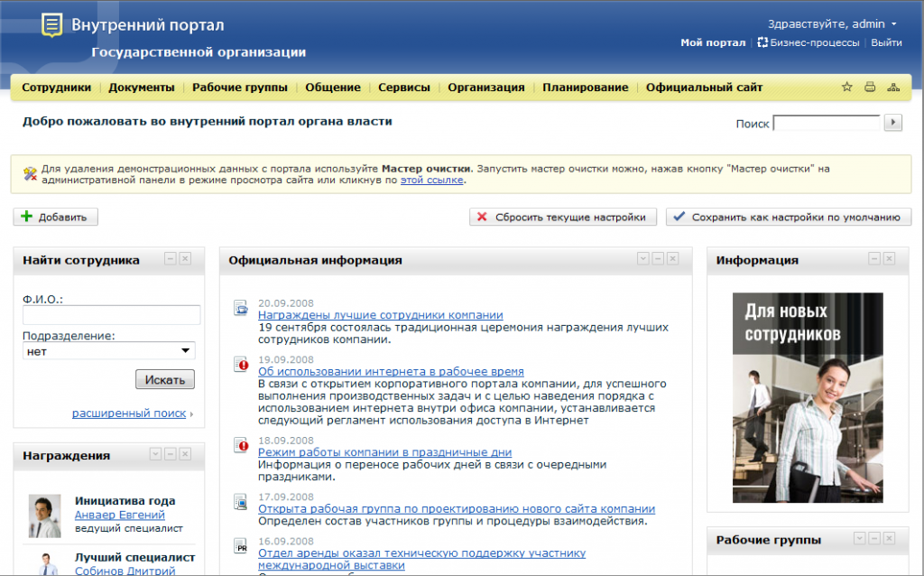Viewport: 924px width, 576px height.
Task: Open settings arrow of Официальная информация gadget
Action: [643, 259]
